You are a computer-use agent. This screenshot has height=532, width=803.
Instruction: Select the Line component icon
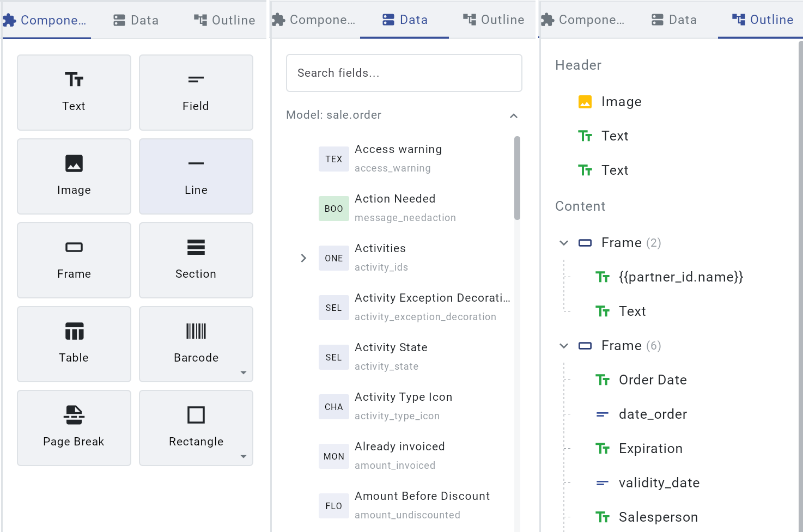tap(196, 176)
